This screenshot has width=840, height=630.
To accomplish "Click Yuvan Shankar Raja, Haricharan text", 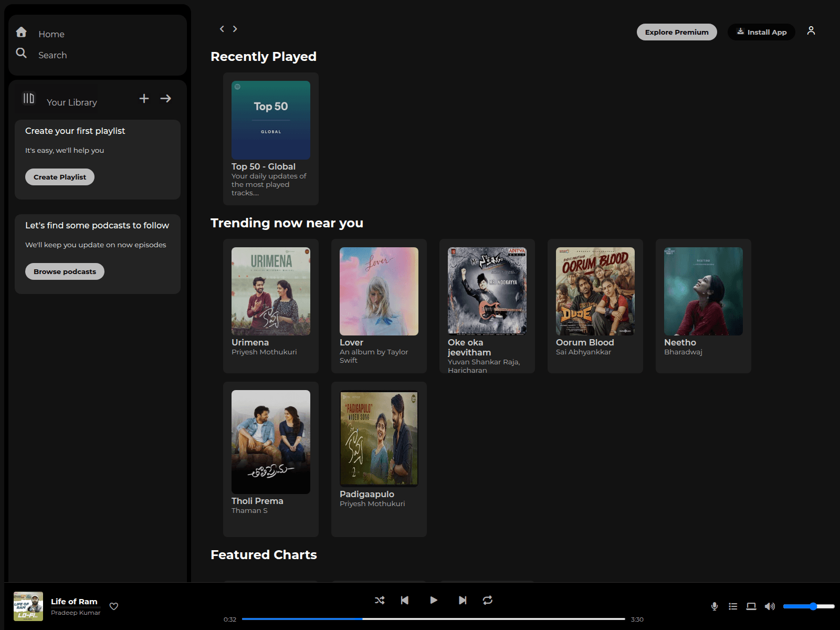I will coord(484,366).
